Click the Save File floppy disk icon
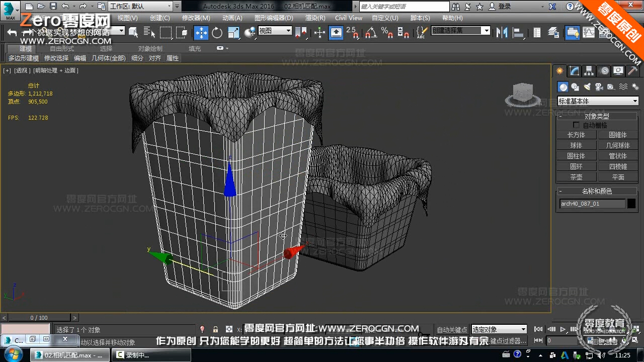 click(53, 7)
